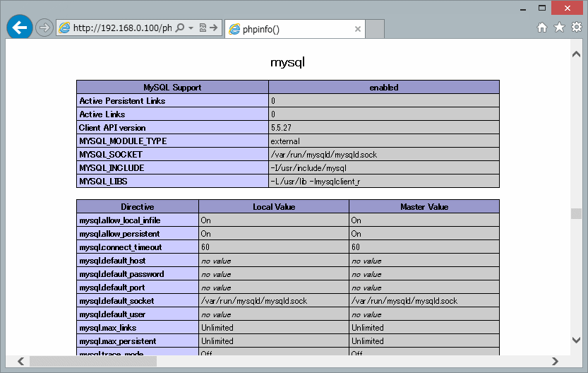Close the phpinfo() tab
588x373 pixels.
click(358, 29)
